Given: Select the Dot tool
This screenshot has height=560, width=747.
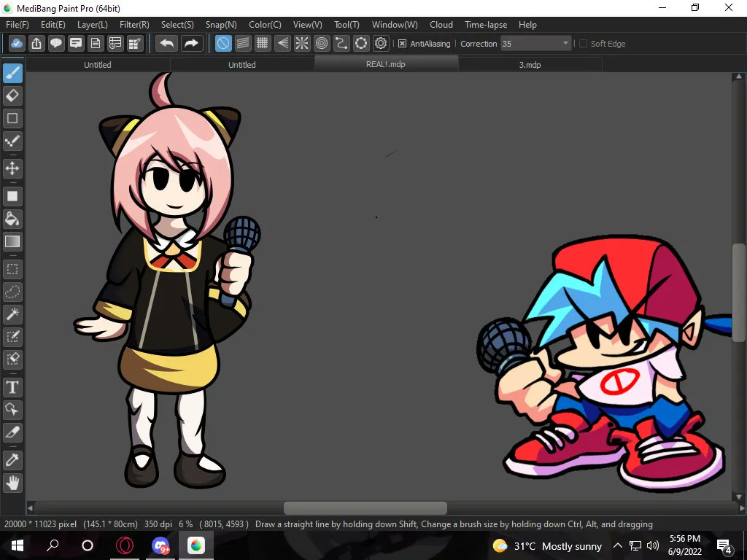Looking at the screenshot, I should coord(12,141).
